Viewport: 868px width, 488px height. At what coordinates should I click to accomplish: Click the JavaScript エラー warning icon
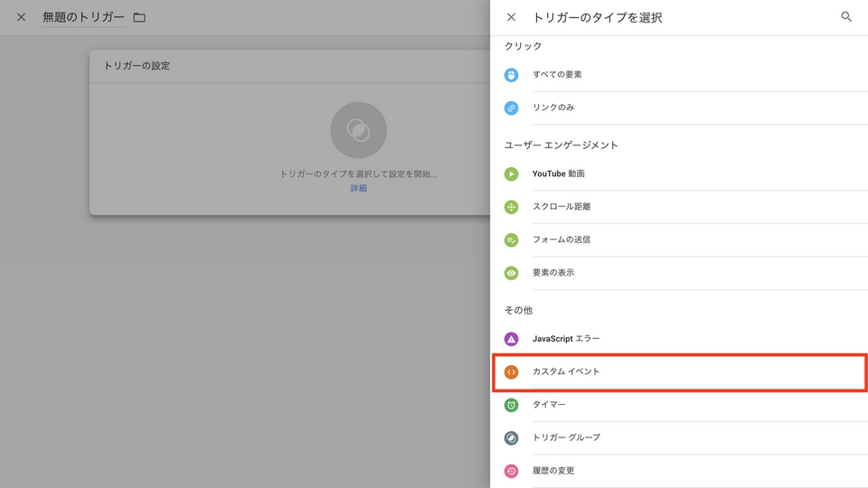[512, 339]
